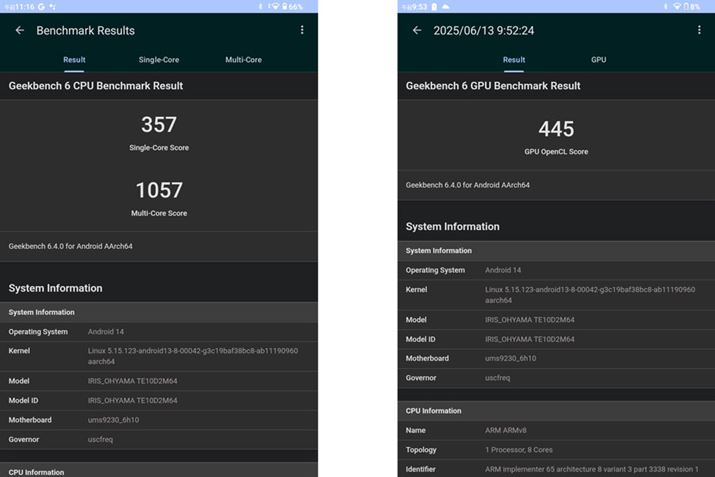Select Result tab on the CPU benchmark screen

(74, 60)
